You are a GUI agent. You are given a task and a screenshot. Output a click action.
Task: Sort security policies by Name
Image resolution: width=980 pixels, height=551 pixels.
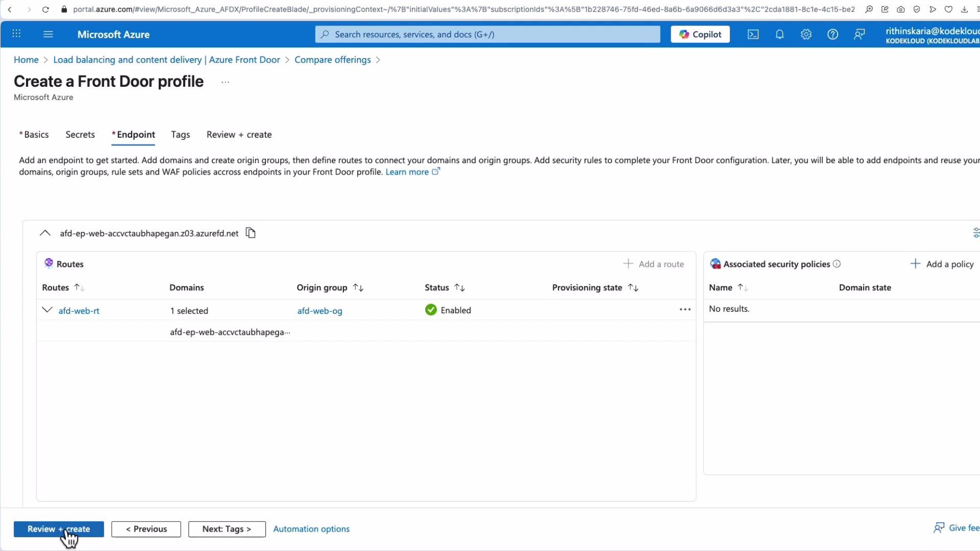click(x=743, y=288)
